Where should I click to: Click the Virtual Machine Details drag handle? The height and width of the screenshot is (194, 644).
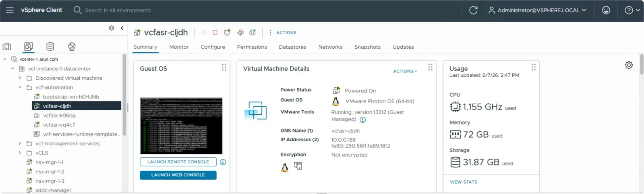(x=430, y=67)
